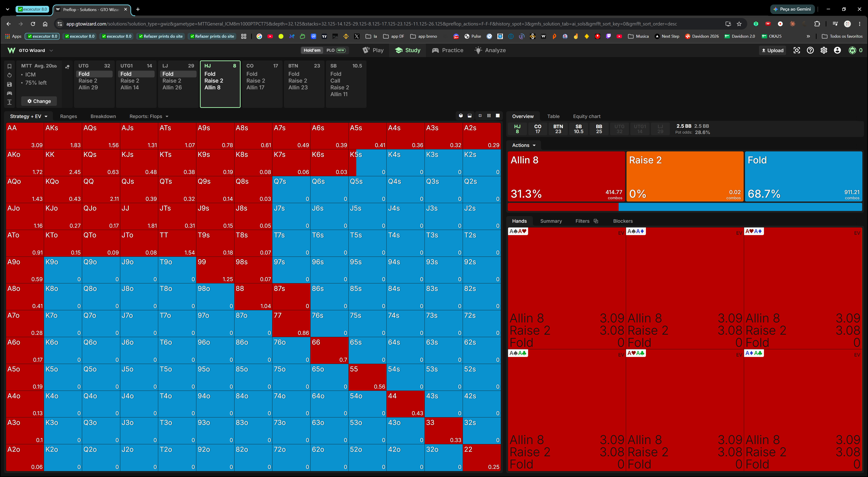Click the orange Raise 2 action block

pyautogui.click(x=685, y=176)
